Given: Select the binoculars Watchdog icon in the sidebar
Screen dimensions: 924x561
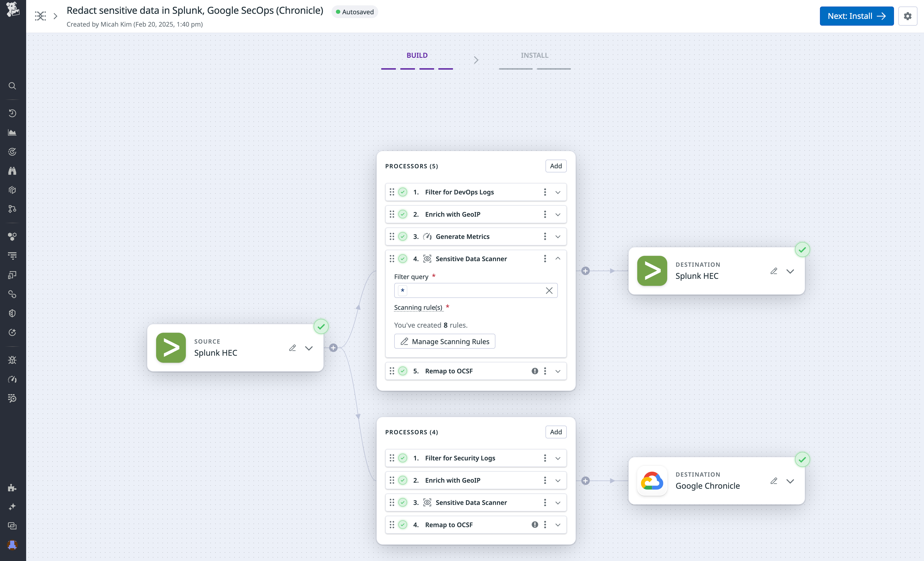Looking at the screenshot, I should [x=12, y=170].
